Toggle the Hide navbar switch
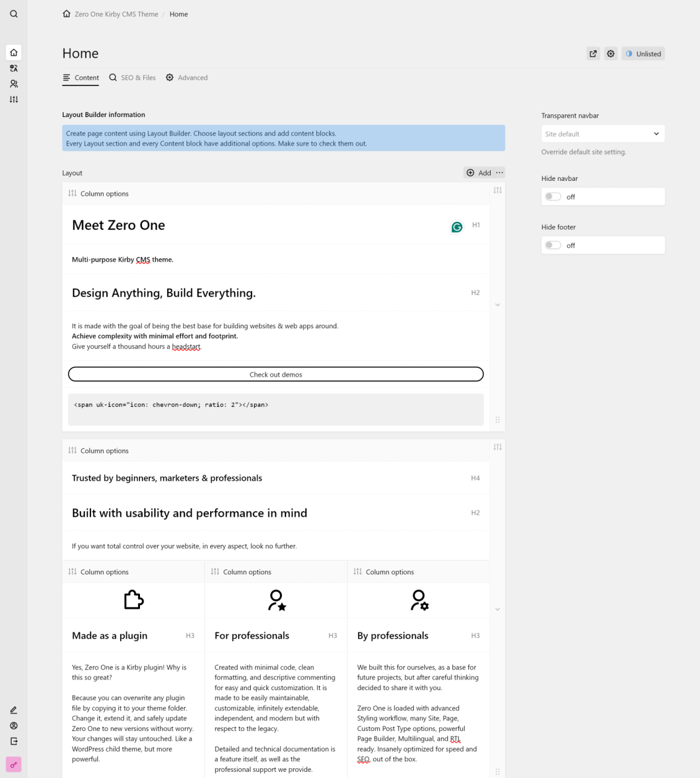 coord(553,197)
